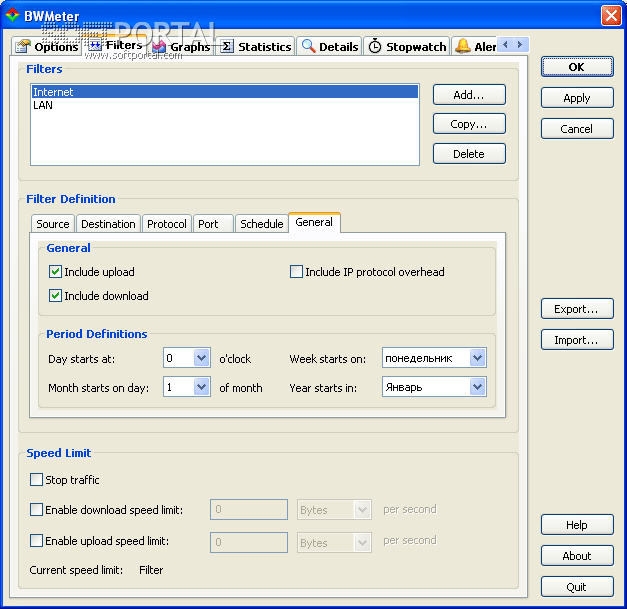Click the Alerts bell icon
The height and width of the screenshot is (609, 627).
tap(463, 46)
